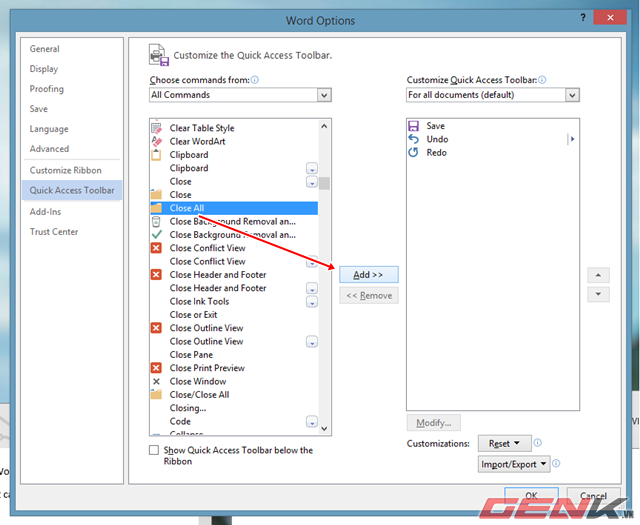The width and height of the screenshot is (640, 525).
Task: Switch to the Customize Ribbon category
Action: coord(66,171)
